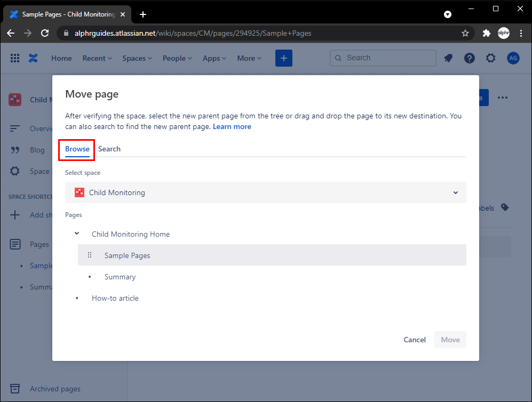This screenshot has height=402, width=532.
Task: Expand the More menu
Action: [249, 58]
